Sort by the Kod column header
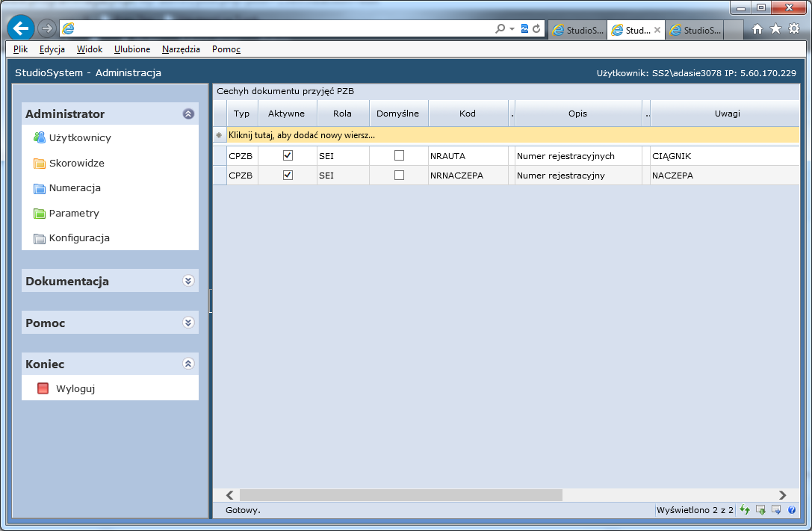 point(468,114)
